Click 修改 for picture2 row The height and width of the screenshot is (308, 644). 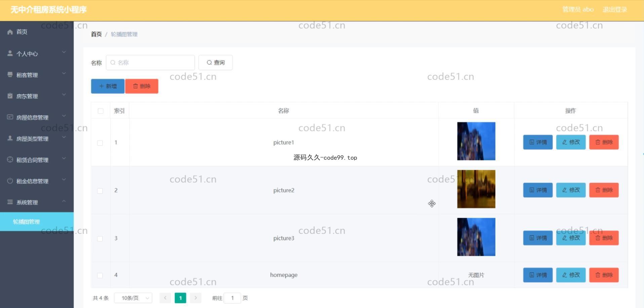click(x=571, y=190)
